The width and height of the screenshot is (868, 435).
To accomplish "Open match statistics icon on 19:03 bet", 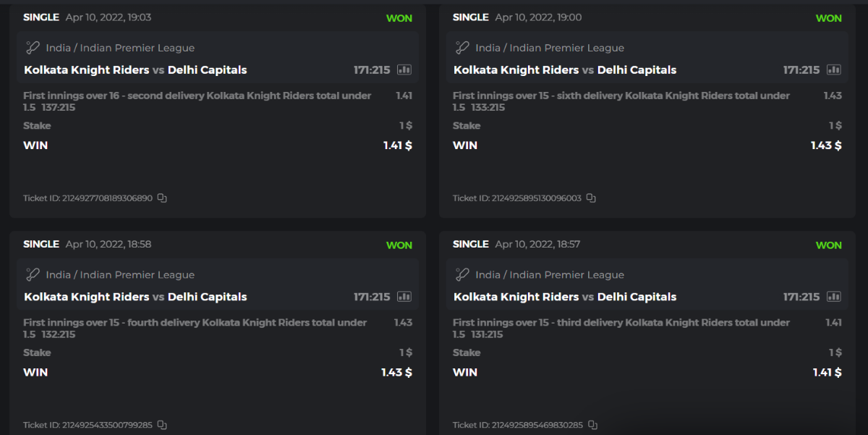I will [x=404, y=70].
